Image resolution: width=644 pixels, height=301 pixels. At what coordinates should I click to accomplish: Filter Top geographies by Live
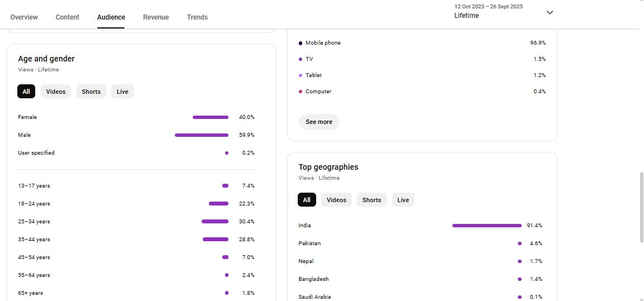[403, 200]
